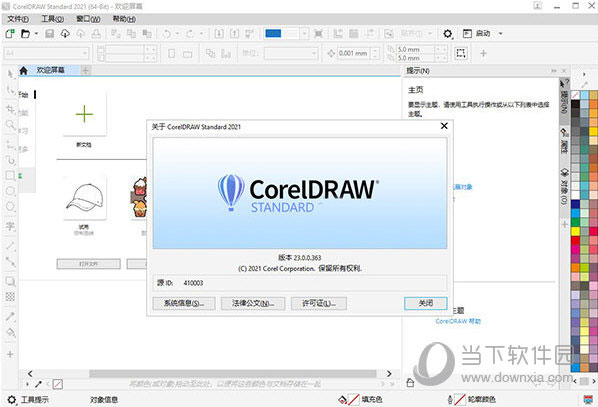The height and width of the screenshot is (407, 598).
Task: Click the Redo arrow icon
Action: point(190,34)
